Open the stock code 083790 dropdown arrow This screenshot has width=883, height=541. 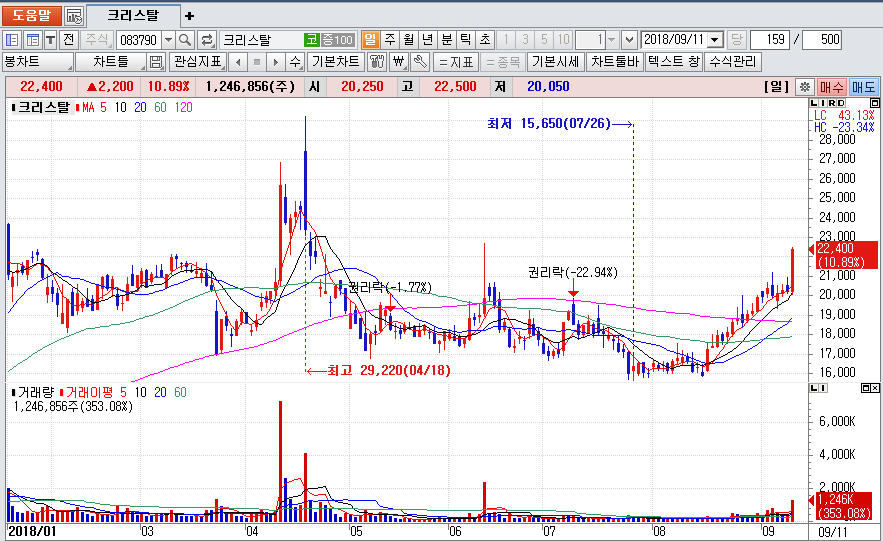(x=167, y=40)
